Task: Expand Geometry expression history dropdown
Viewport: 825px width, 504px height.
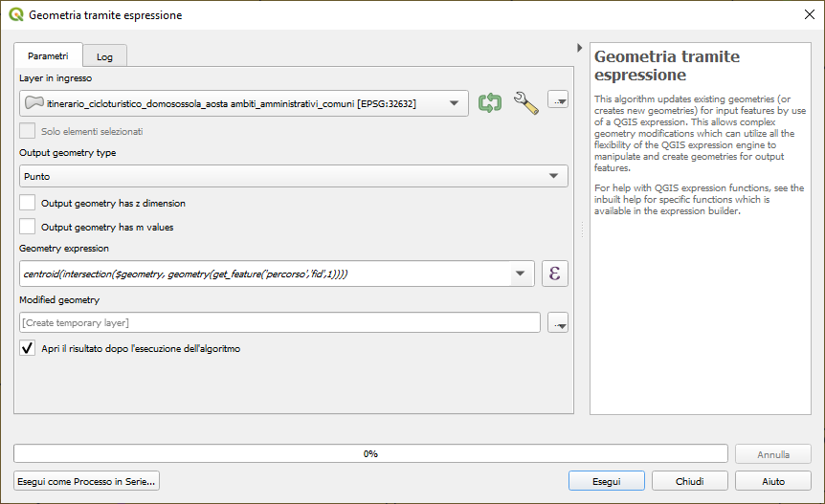Action: (x=521, y=274)
